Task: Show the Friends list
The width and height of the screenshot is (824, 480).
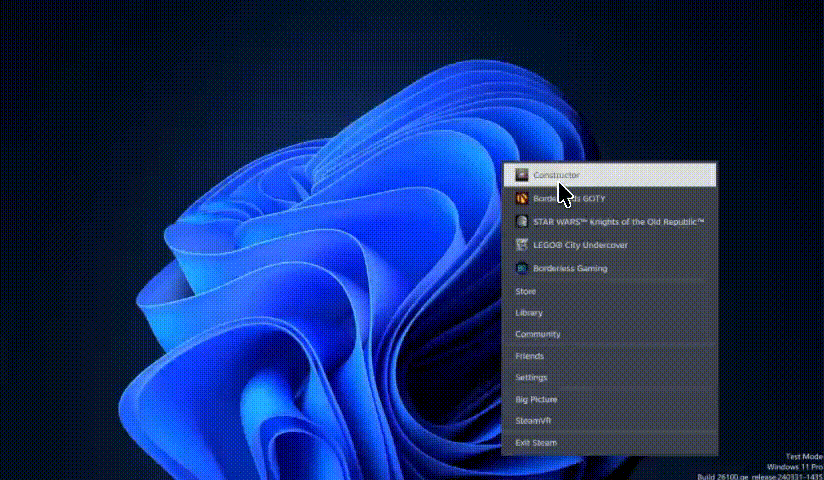Action: [x=530, y=356]
